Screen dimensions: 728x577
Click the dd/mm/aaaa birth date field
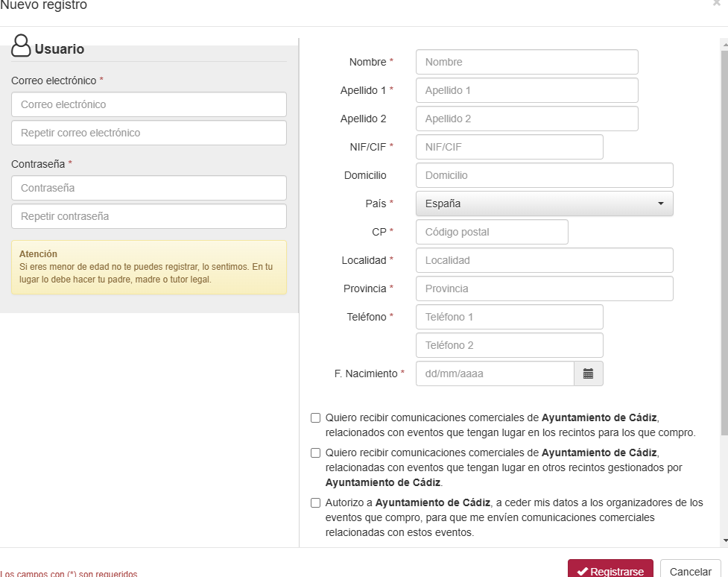(x=495, y=373)
